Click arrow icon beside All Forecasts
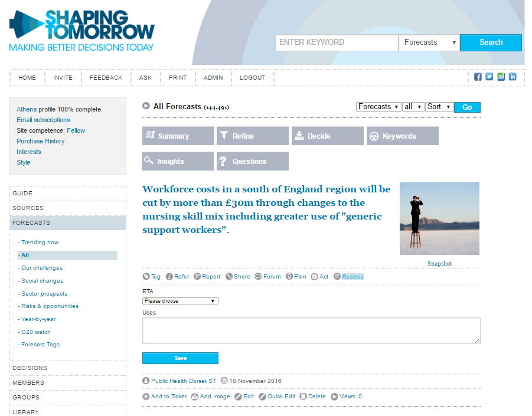532x416 pixels. (146, 106)
